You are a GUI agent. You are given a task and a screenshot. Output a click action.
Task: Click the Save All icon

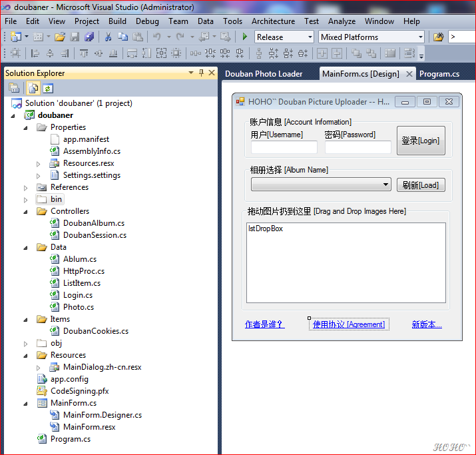pos(89,37)
